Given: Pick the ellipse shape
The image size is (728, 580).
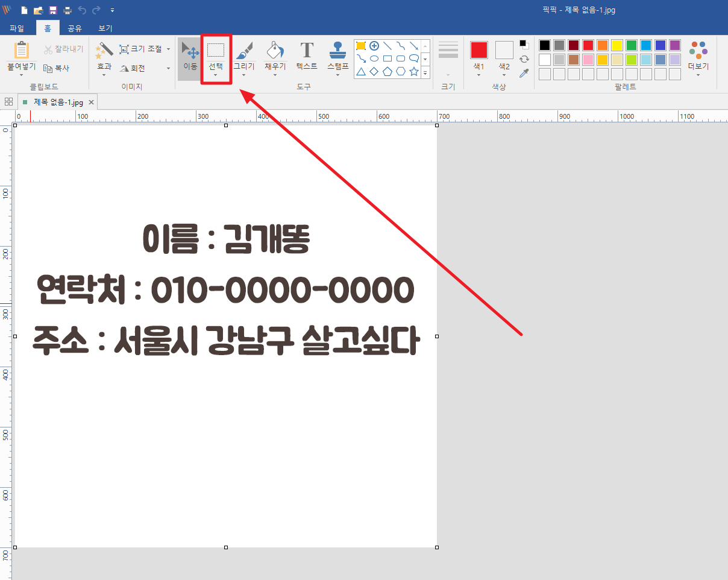Looking at the screenshot, I should click(374, 58).
